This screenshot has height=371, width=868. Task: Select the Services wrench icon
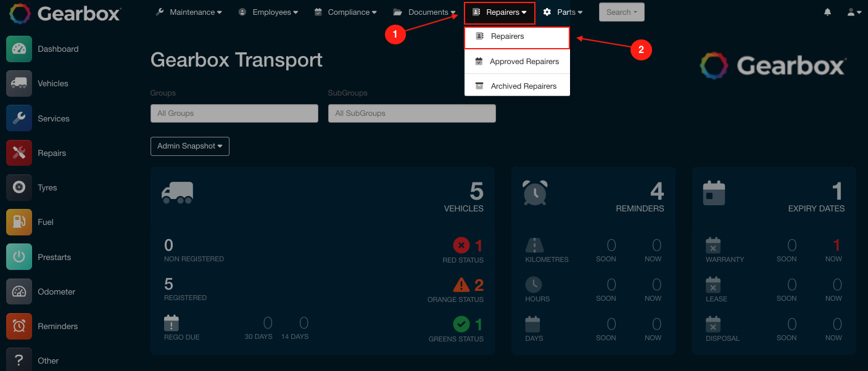click(x=19, y=118)
